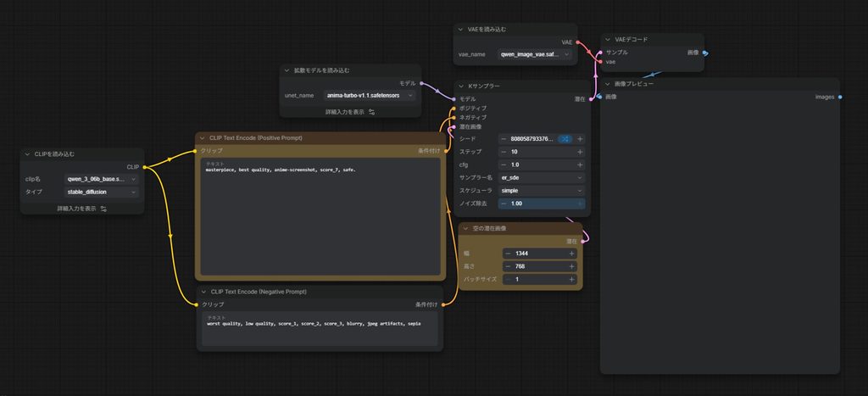Collapse the 空の潜在画像 node
Viewport: 868px width, 396px height.
point(466,228)
